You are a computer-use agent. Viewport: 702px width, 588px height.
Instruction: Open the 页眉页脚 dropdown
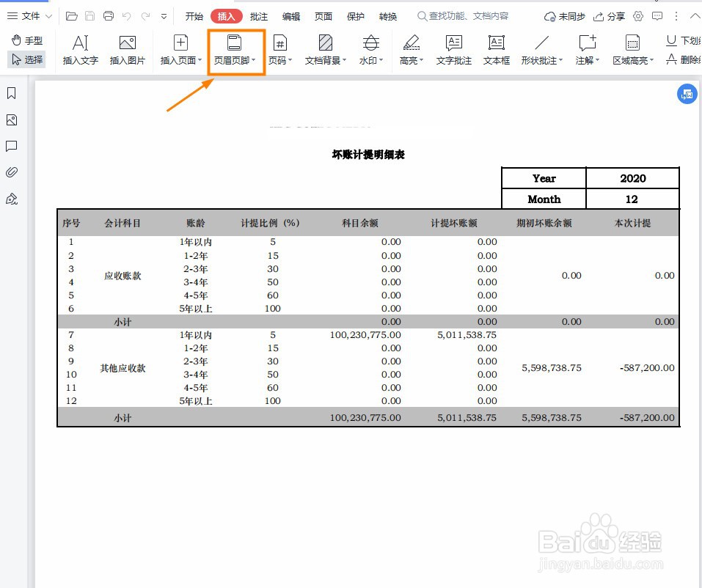tap(235, 50)
